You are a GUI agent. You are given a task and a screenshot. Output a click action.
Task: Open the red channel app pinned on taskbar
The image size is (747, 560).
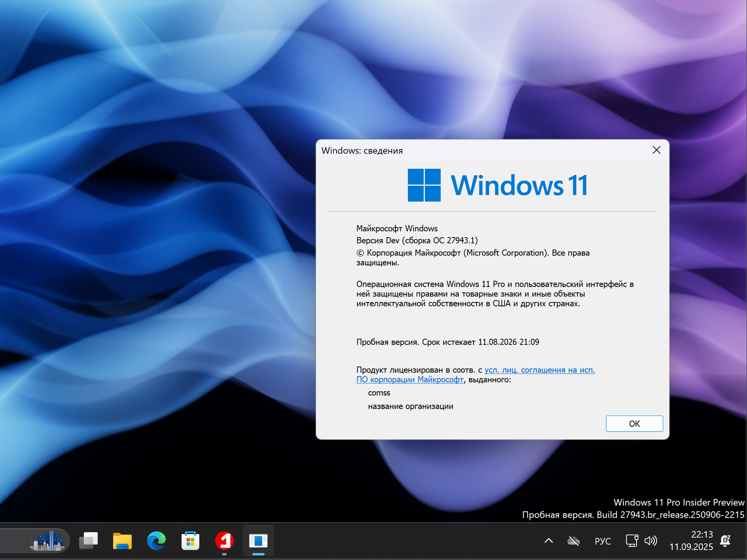(x=224, y=541)
